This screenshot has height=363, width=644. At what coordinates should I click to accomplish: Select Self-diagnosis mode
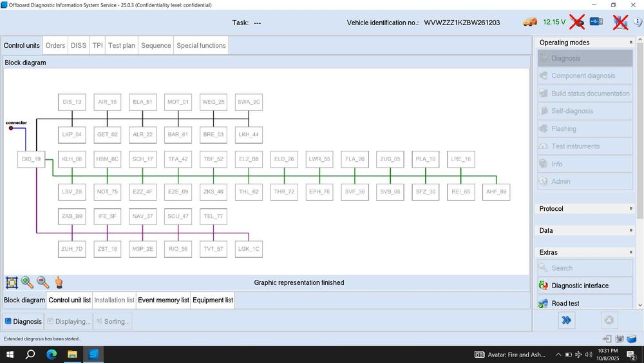585,111
